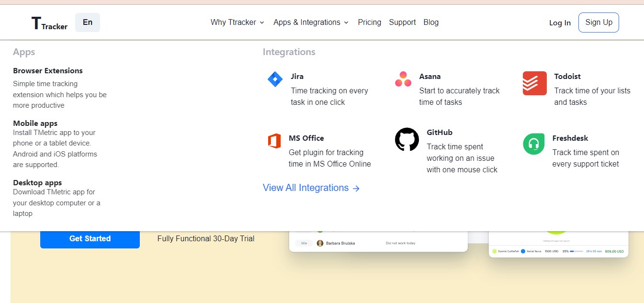
Task: Click Barbara Brulska row in preview
Action: 378,243
